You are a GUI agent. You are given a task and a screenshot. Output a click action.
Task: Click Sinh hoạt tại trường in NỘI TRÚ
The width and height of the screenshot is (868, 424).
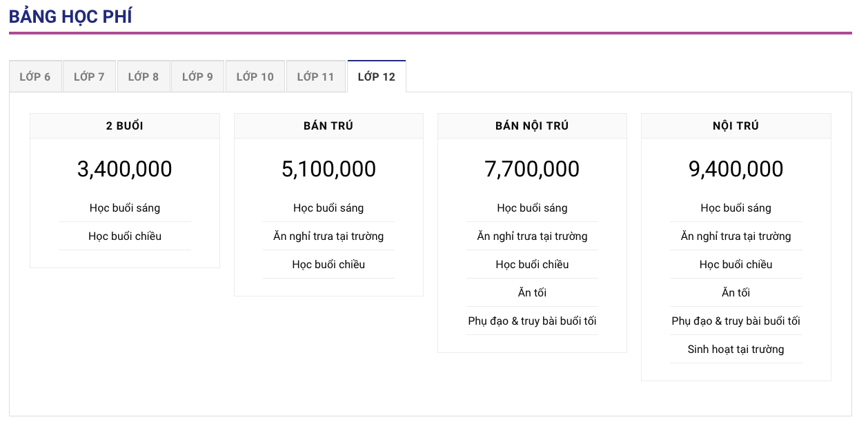[736, 350]
